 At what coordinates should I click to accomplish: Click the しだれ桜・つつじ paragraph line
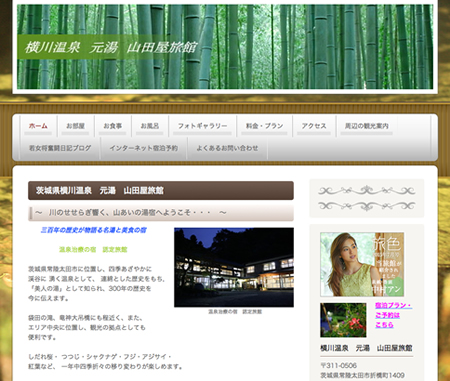(100, 357)
